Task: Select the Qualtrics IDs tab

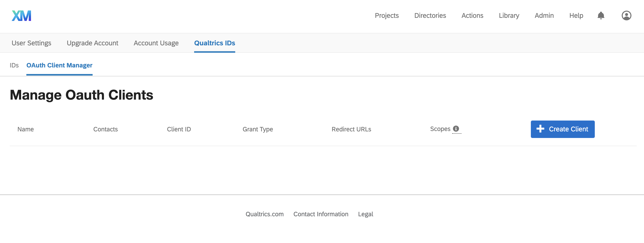Action: point(214,43)
